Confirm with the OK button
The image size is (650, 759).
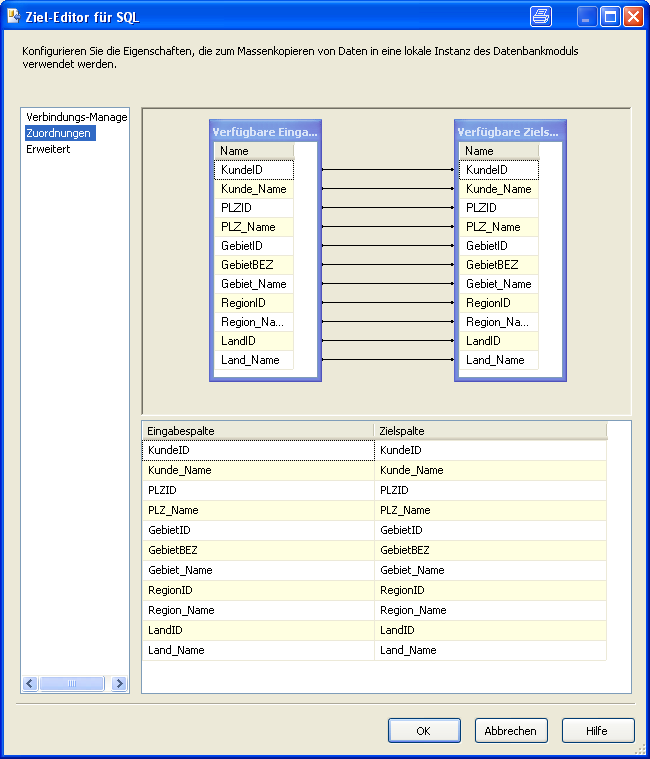(x=424, y=730)
